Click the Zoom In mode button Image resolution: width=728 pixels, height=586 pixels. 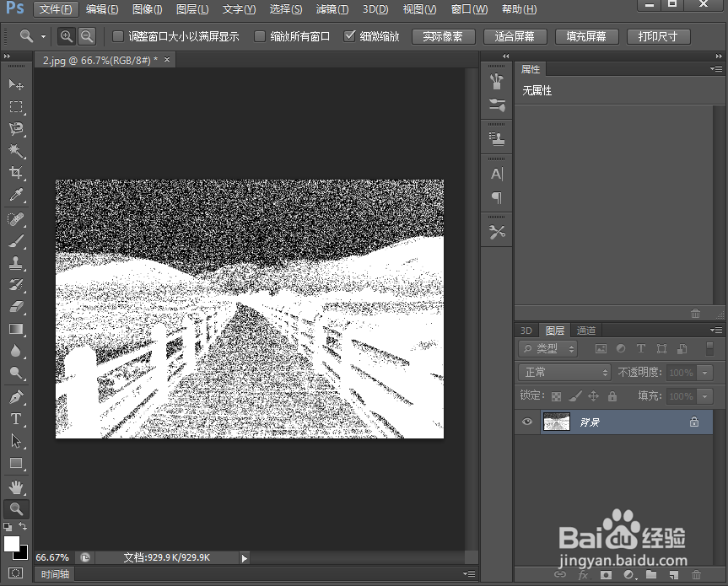(x=67, y=36)
